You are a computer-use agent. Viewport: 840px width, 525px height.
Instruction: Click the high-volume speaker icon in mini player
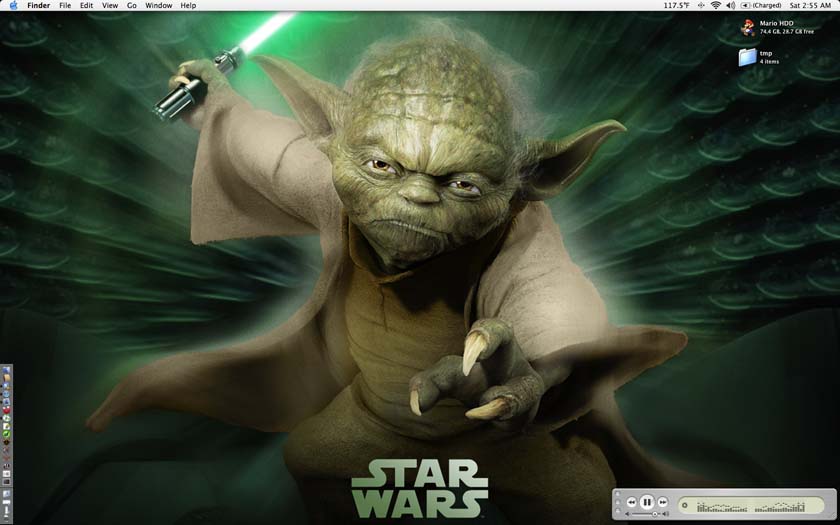pos(666,514)
